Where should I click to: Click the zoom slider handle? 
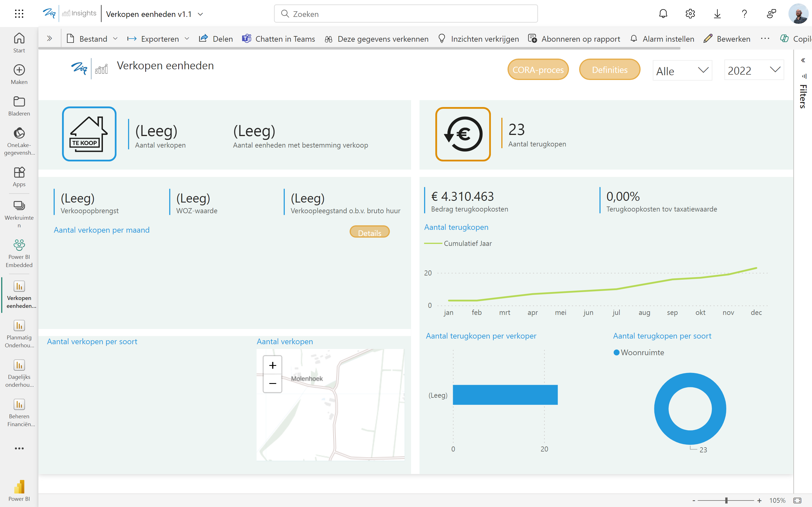coord(726,500)
